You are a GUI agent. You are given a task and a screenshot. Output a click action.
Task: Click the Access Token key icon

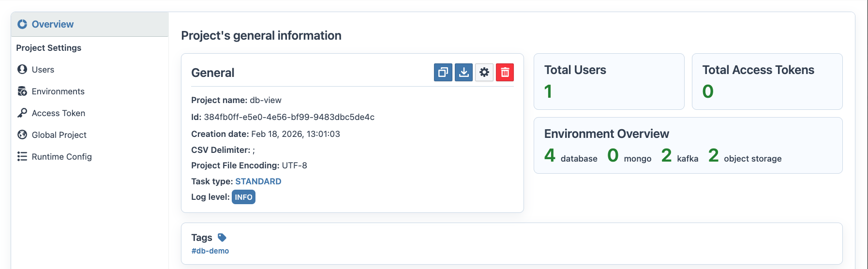coord(22,113)
